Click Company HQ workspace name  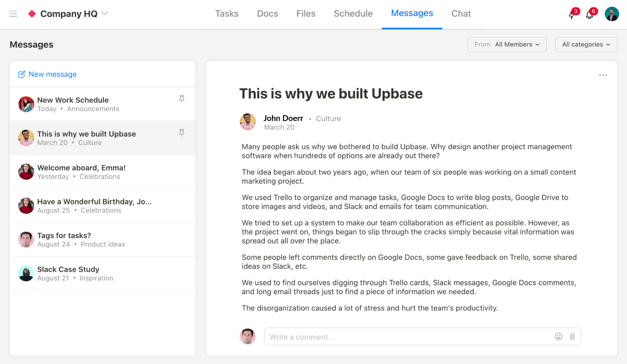coord(69,14)
